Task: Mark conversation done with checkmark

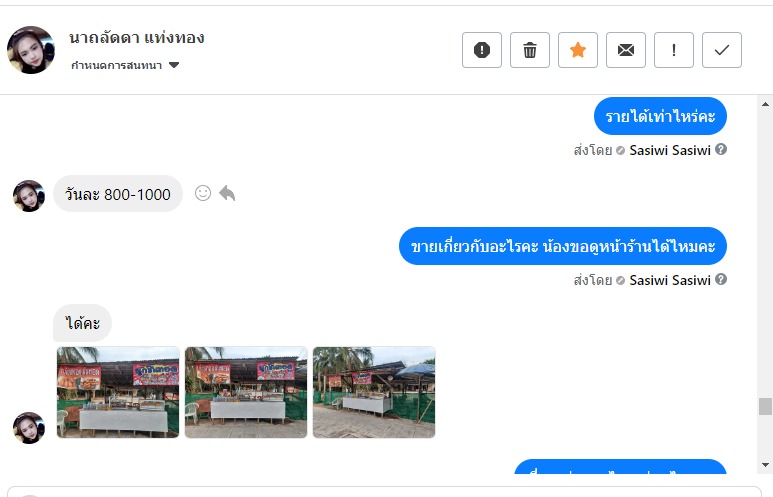Action: 722,50
